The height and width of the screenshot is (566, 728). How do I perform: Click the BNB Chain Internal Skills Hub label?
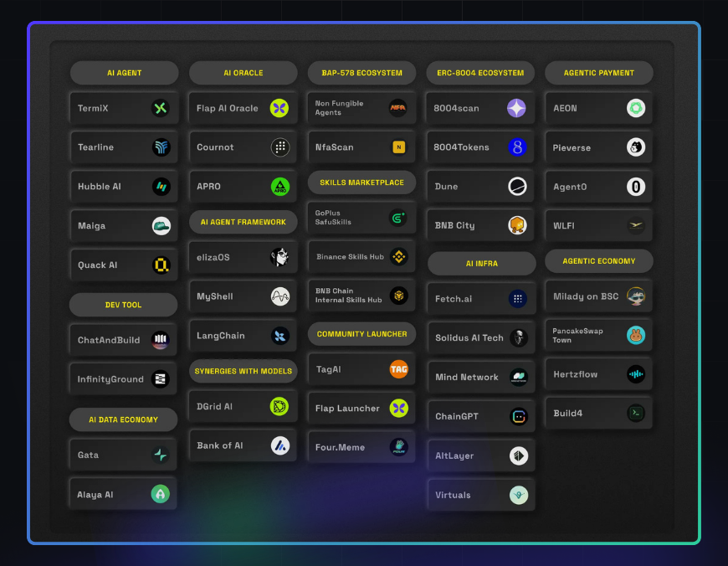pos(349,296)
